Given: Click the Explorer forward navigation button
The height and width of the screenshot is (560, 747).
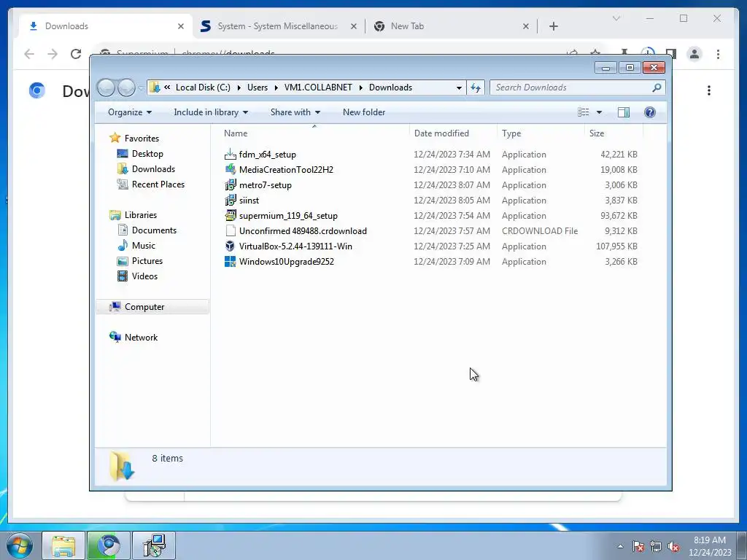Looking at the screenshot, I should pyautogui.click(x=126, y=87).
